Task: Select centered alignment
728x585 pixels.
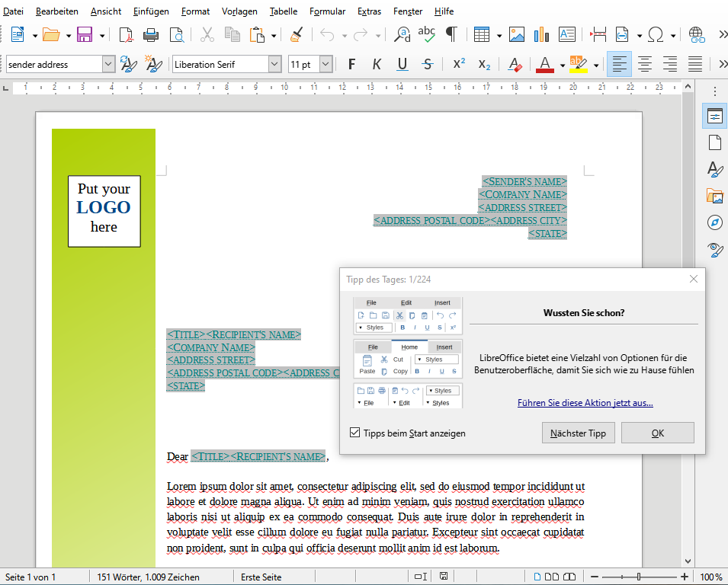Action: click(644, 65)
